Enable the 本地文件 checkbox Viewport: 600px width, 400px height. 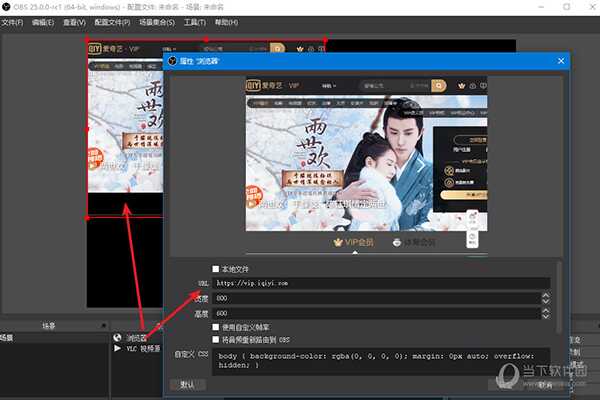(216, 269)
